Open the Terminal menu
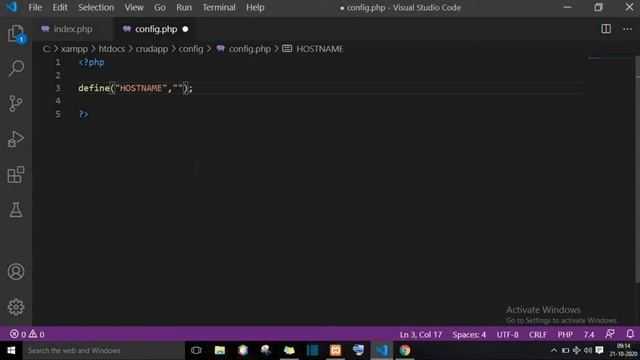 [219, 7]
